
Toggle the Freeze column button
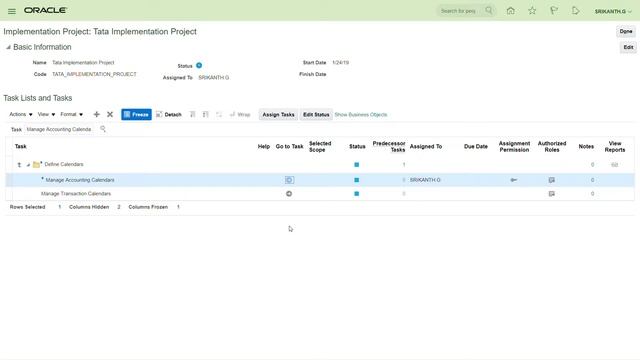[136, 114]
